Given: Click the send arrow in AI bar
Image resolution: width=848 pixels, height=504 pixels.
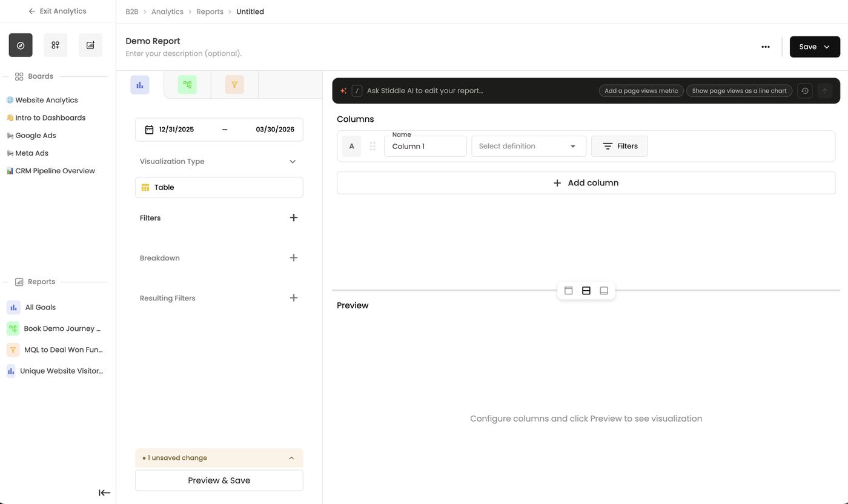Looking at the screenshot, I should click(x=824, y=91).
